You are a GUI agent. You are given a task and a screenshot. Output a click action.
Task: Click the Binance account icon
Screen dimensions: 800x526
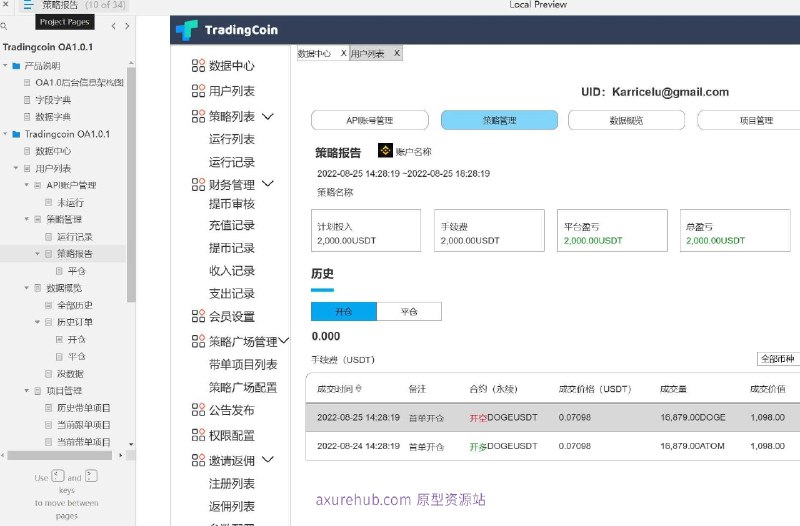pos(385,151)
